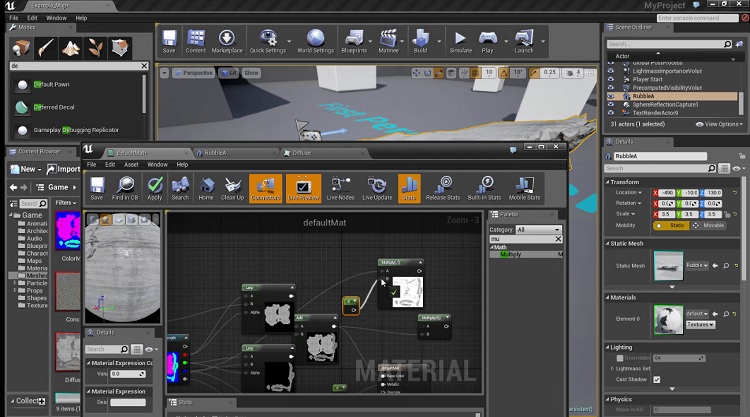Click Find in CB magnifier icon
Screen dimensions: 750x417
(x=125, y=188)
